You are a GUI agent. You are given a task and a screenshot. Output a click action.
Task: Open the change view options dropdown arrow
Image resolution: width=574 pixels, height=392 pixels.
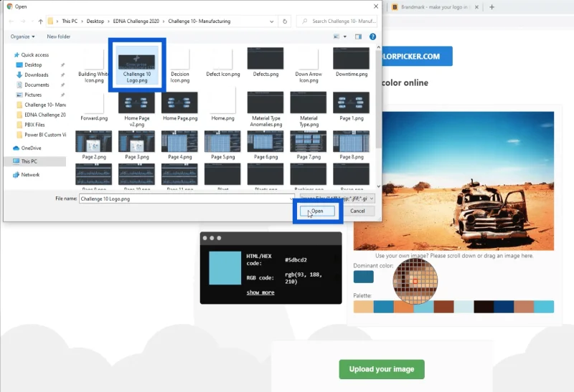click(345, 37)
